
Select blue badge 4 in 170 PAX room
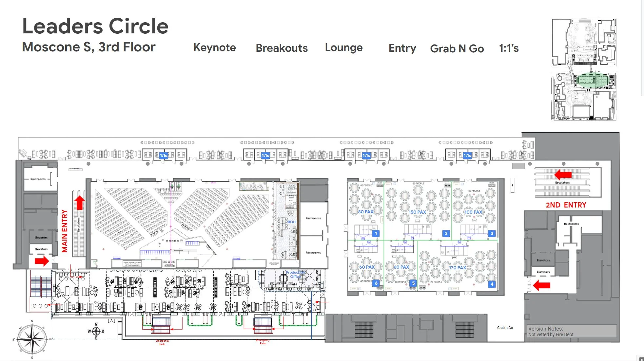click(x=492, y=284)
